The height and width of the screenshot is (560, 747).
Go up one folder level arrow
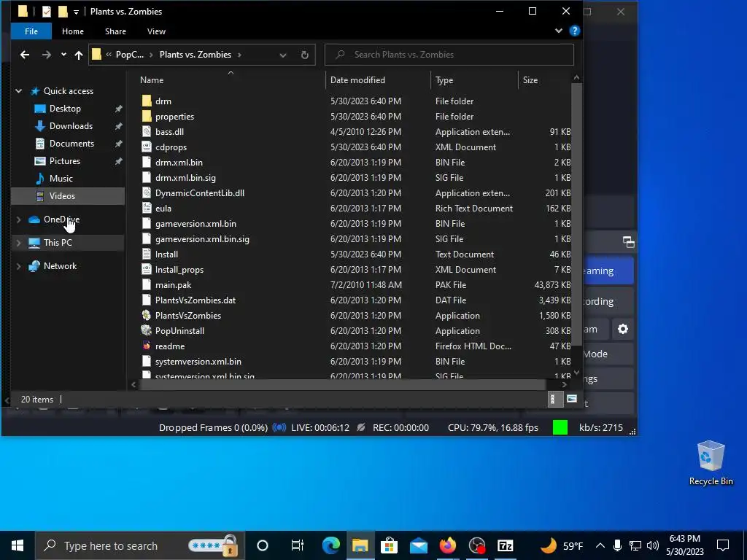click(x=79, y=55)
